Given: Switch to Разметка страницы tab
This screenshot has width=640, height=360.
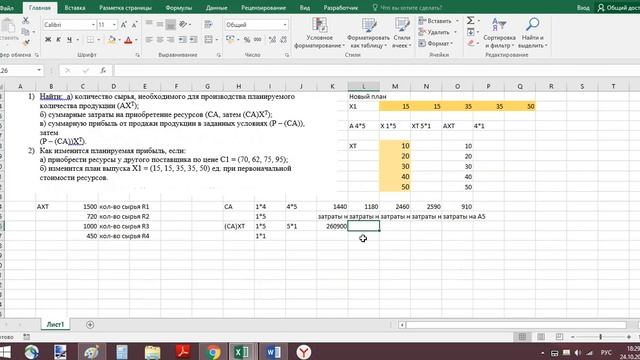Looking at the screenshot, I should point(125,8).
